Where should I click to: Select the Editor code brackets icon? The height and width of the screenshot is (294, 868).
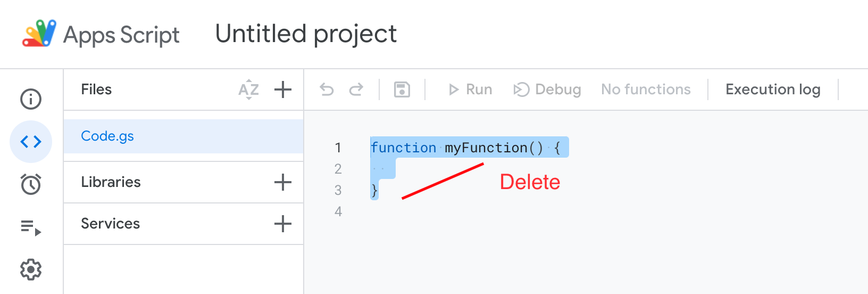(x=31, y=142)
